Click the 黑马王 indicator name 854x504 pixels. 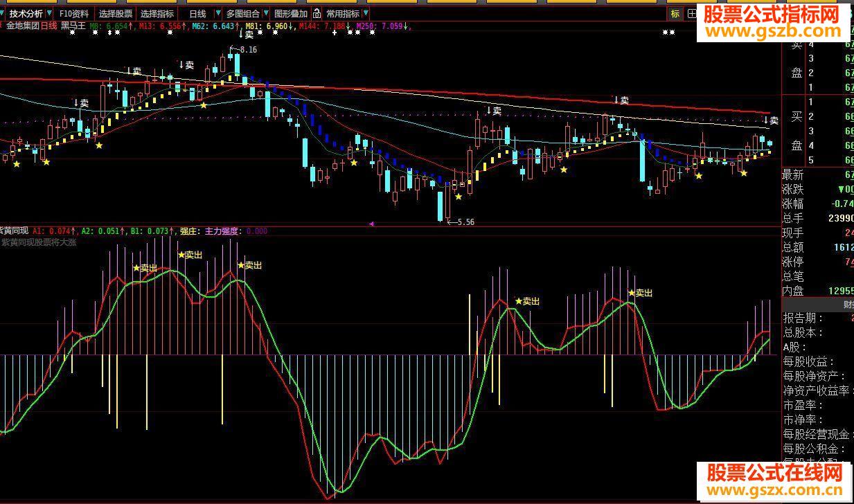click(x=73, y=26)
